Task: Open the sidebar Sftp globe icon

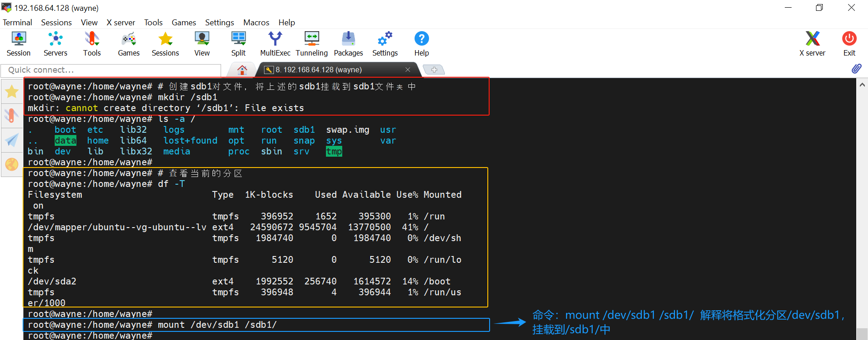Action: point(12,164)
